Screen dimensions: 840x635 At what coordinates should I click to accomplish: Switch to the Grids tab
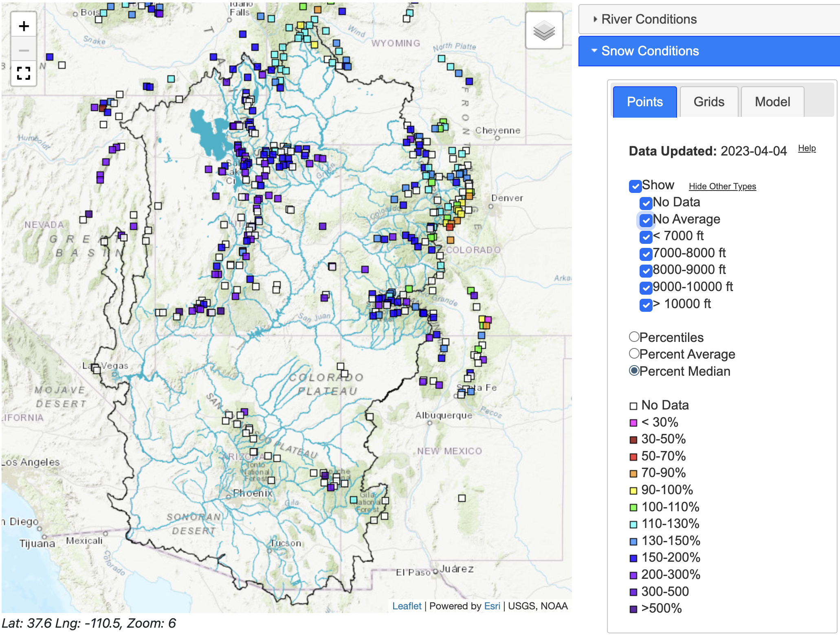(708, 102)
